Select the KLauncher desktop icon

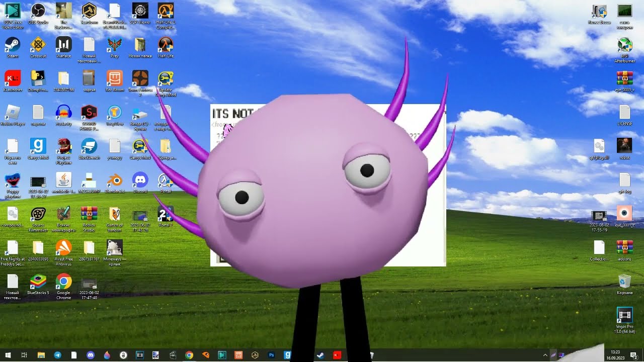pos(13,81)
